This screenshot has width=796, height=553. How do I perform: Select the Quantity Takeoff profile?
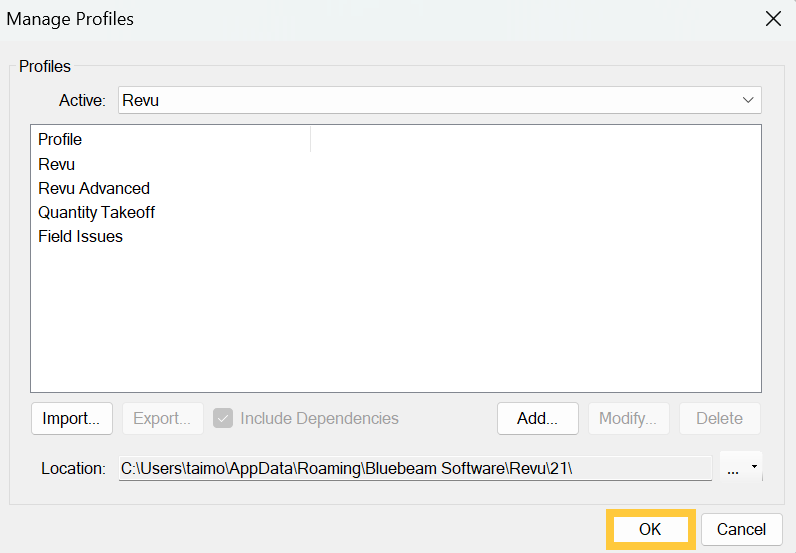pos(97,212)
